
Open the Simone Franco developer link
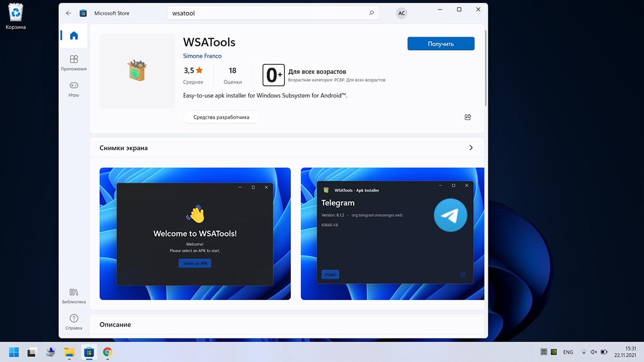202,56
